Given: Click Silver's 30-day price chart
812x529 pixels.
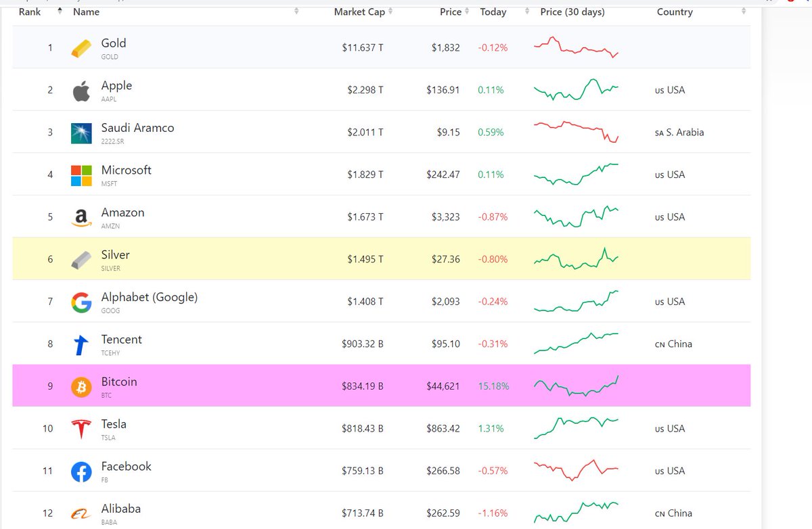Looking at the screenshot, I should click(576, 259).
